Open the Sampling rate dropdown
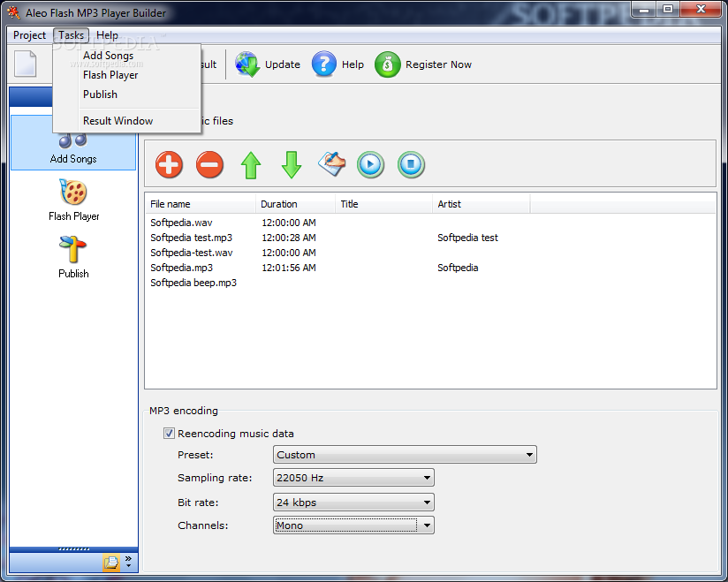Viewport: 728px width, 582px height. pos(353,478)
